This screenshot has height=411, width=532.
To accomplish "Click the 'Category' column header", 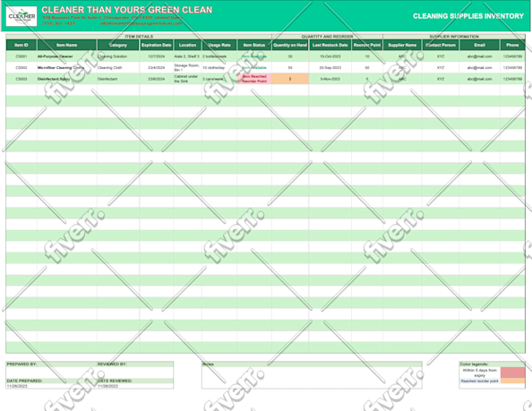I will [x=118, y=45].
